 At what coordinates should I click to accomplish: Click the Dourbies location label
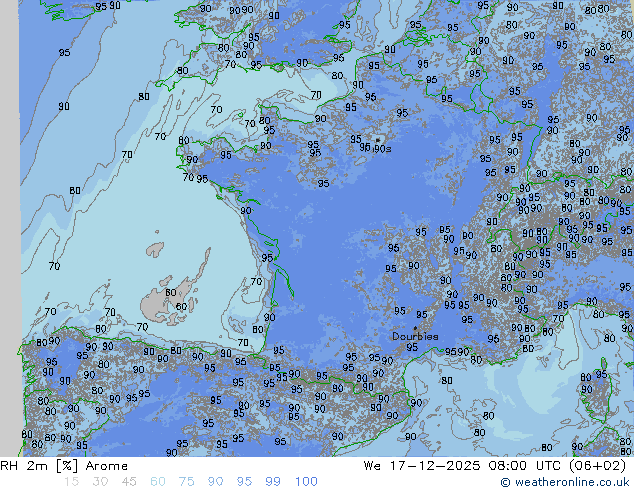tap(415, 336)
